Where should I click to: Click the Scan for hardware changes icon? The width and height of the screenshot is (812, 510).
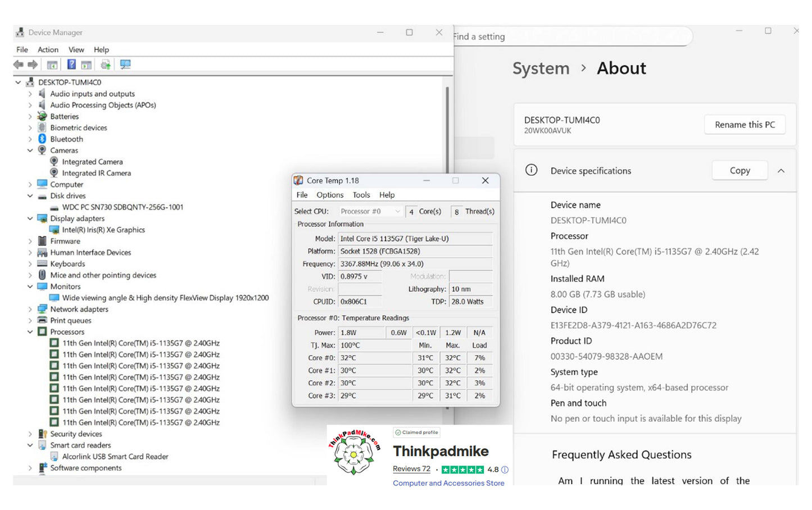tap(125, 65)
